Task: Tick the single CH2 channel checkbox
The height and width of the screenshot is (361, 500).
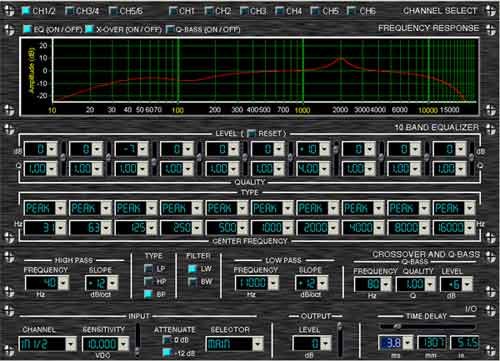Action: point(209,11)
